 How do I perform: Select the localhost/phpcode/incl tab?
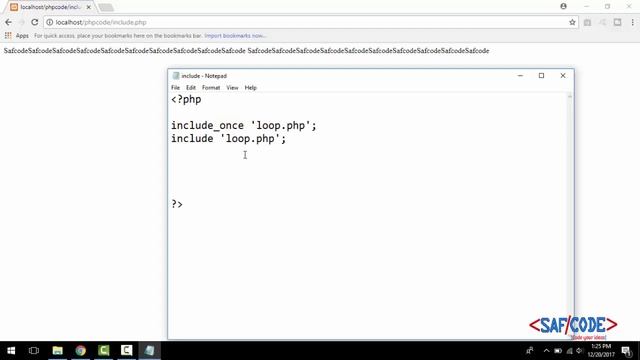click(51, 7)
